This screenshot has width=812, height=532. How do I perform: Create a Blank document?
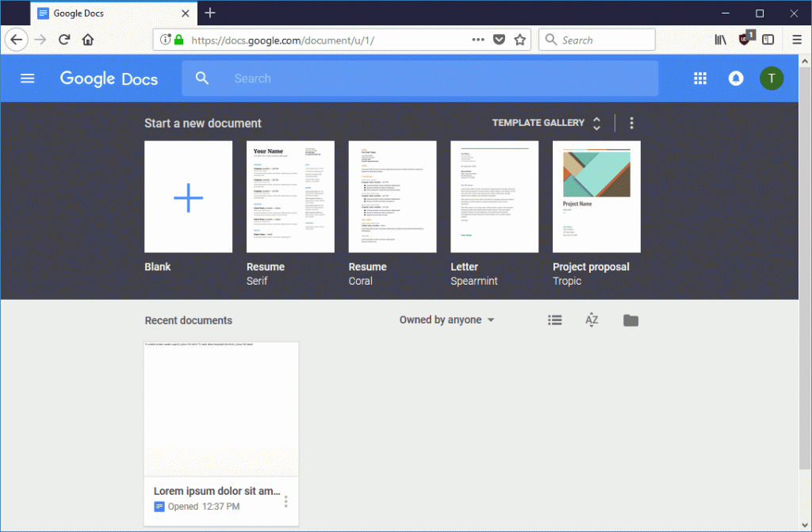coord(189,197)
